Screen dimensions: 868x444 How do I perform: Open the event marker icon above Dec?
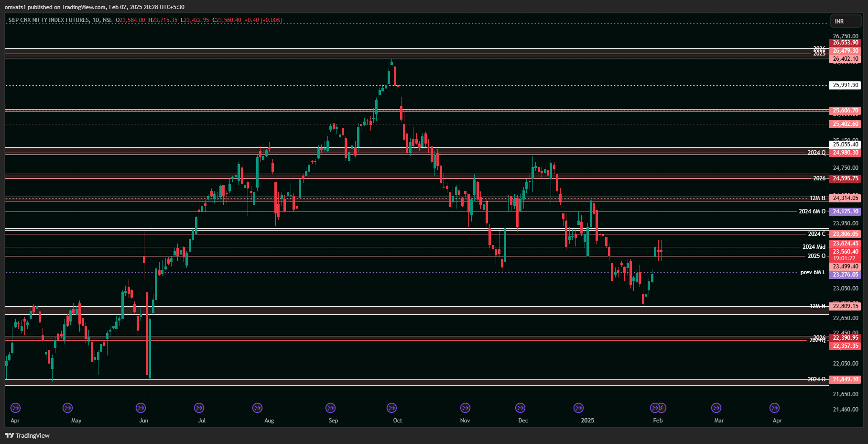tap(520, 408)
